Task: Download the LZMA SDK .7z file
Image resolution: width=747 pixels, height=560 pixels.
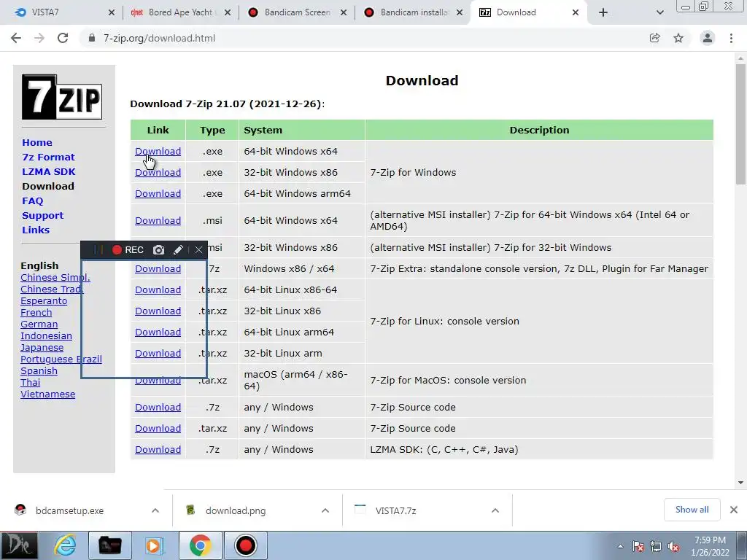Action: click(158, 449)
